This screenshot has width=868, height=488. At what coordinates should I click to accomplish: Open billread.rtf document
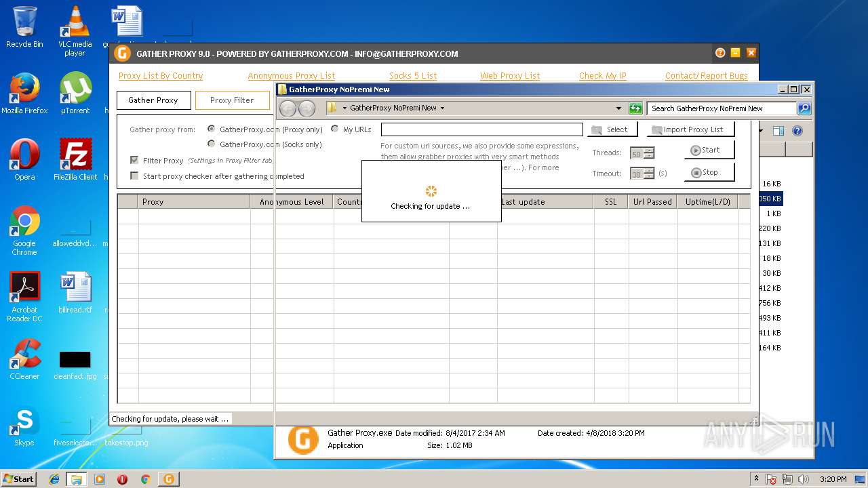(75, 293)
